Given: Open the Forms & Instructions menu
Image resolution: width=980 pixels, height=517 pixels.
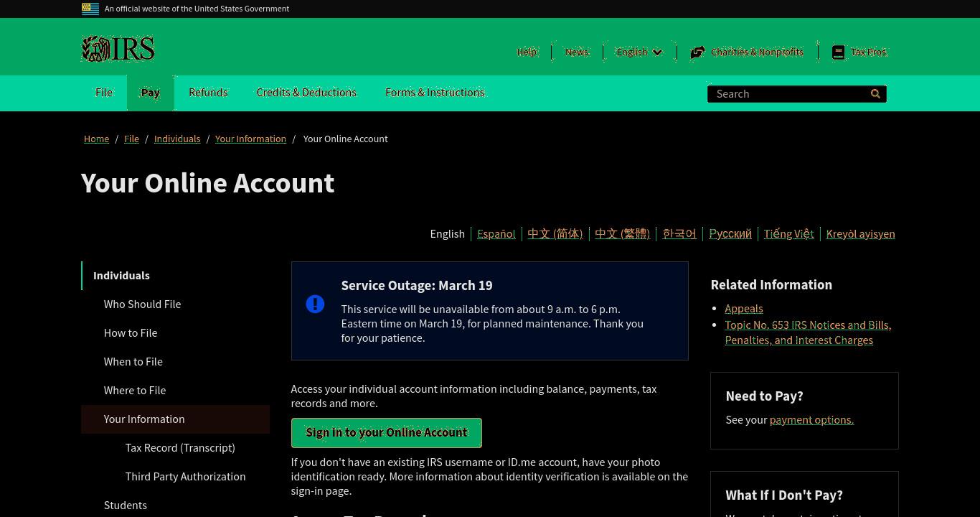Looking at the screenshot, I should pos(435,93).
